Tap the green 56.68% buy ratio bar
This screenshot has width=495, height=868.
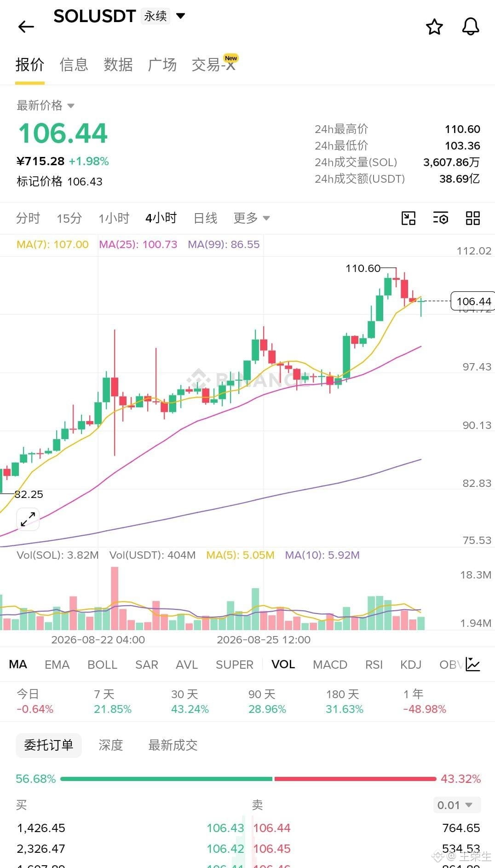pos(166,779)
